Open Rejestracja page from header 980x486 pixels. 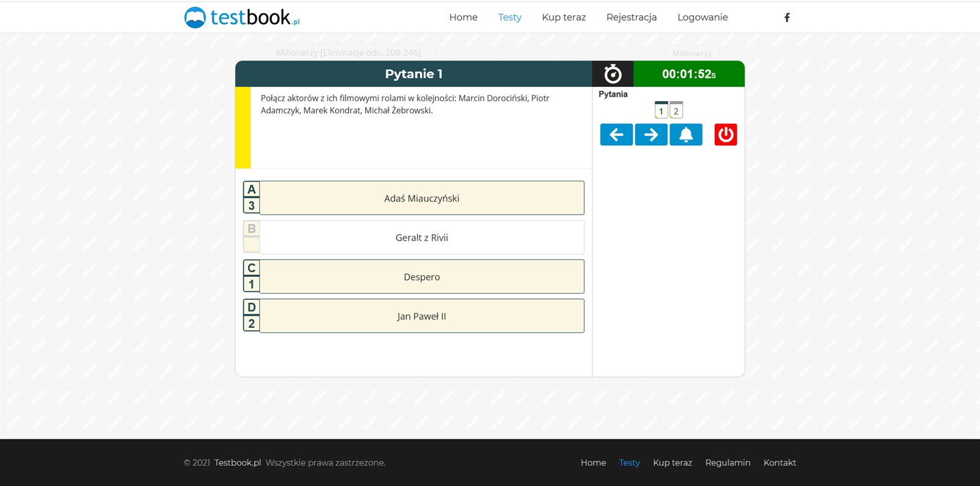(631, 18)
